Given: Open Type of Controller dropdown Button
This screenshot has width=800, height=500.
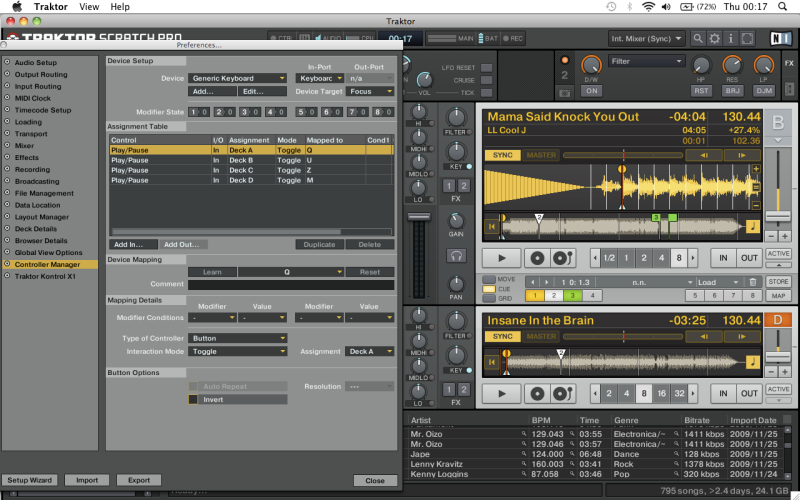Looking at the screenshot, I should coord(237,338).
